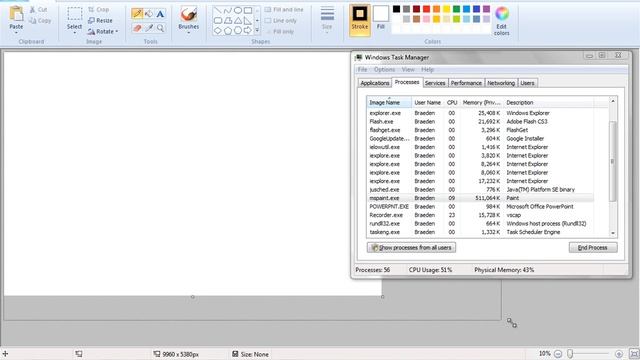Select the Magnifier tool
The height and width of the screenshot is (360, 640).
160,28
